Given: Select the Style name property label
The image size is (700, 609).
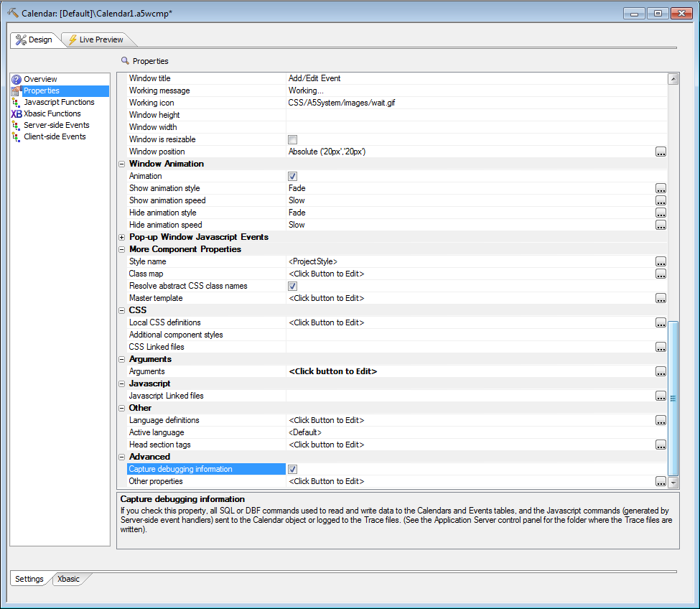Looking at the screenshot, I should (x=147, y=261).
